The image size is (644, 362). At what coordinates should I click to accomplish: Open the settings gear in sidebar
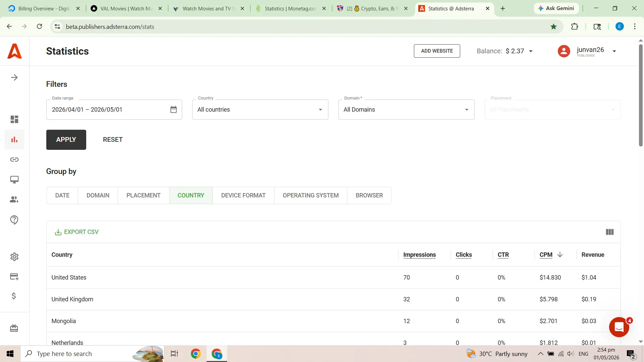coord(14,257)
